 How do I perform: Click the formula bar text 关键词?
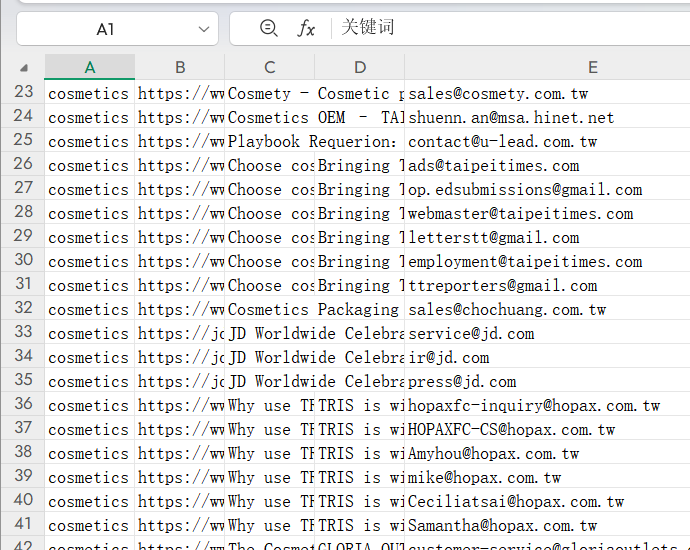tap(367, 27)
